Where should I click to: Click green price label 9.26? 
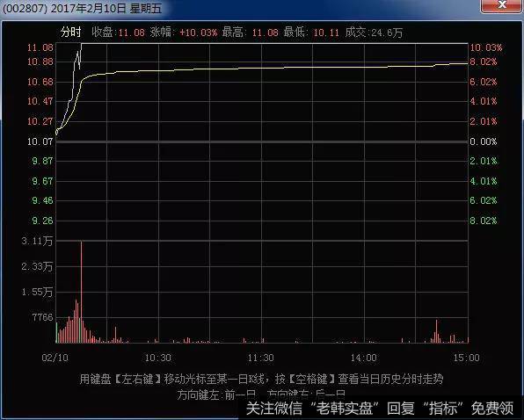pyautogui.click(x=42, y=221)
